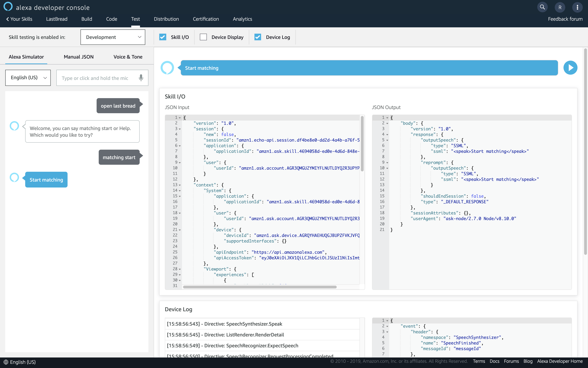The height and width of the screenshot is (368, 588).
Task: Select the SpeechSynthesizer.Speak directive log row
Action: (x=262, y=324)
